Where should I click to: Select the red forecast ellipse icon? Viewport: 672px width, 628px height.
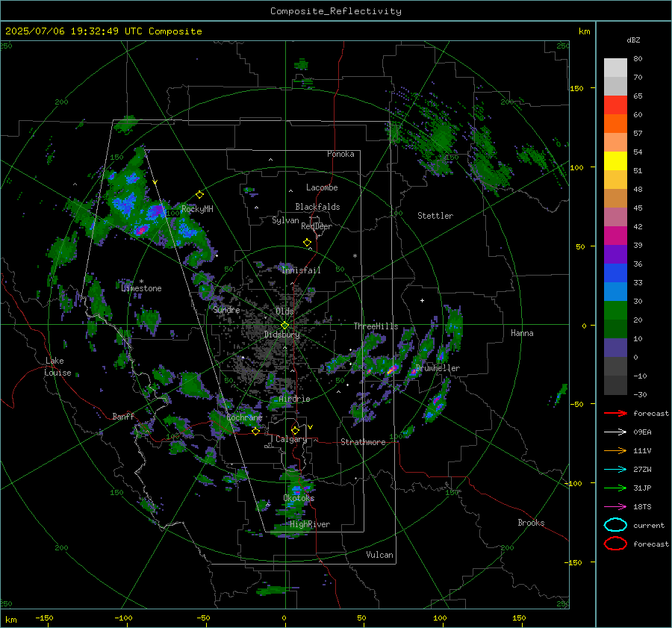(x=615, y=544)
